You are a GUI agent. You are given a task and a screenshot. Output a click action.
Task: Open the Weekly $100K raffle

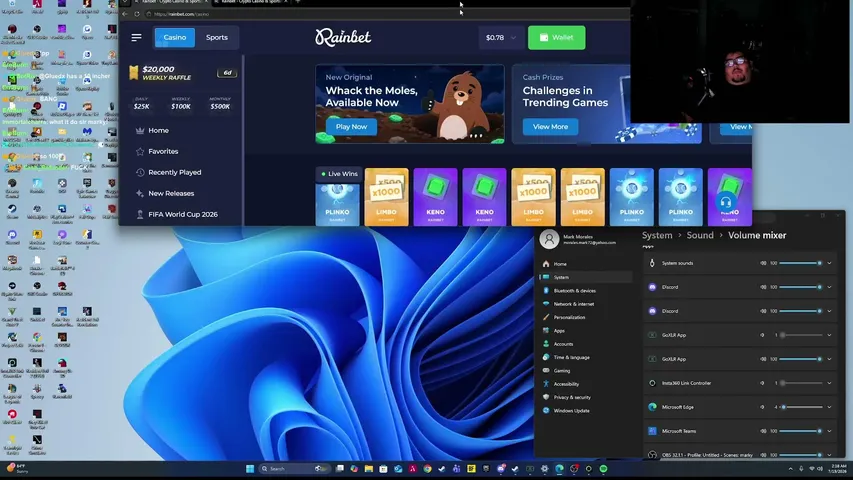click(x=181, y=103)
